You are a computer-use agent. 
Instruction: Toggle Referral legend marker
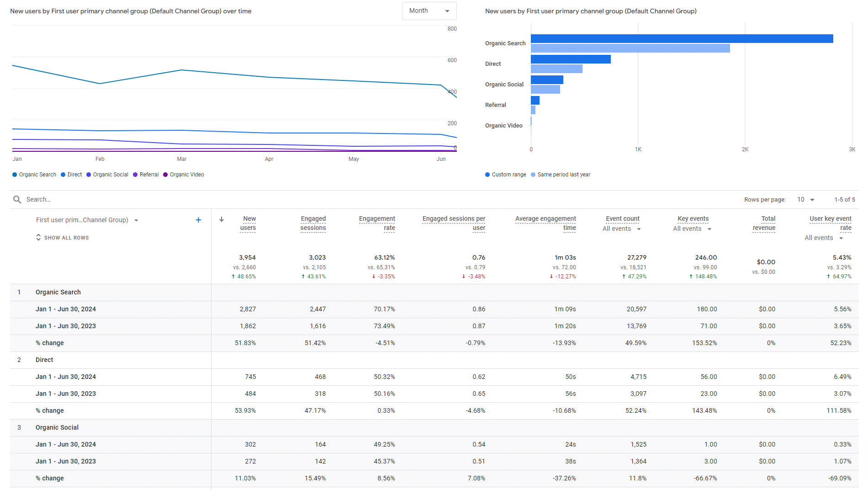[135, 175]
